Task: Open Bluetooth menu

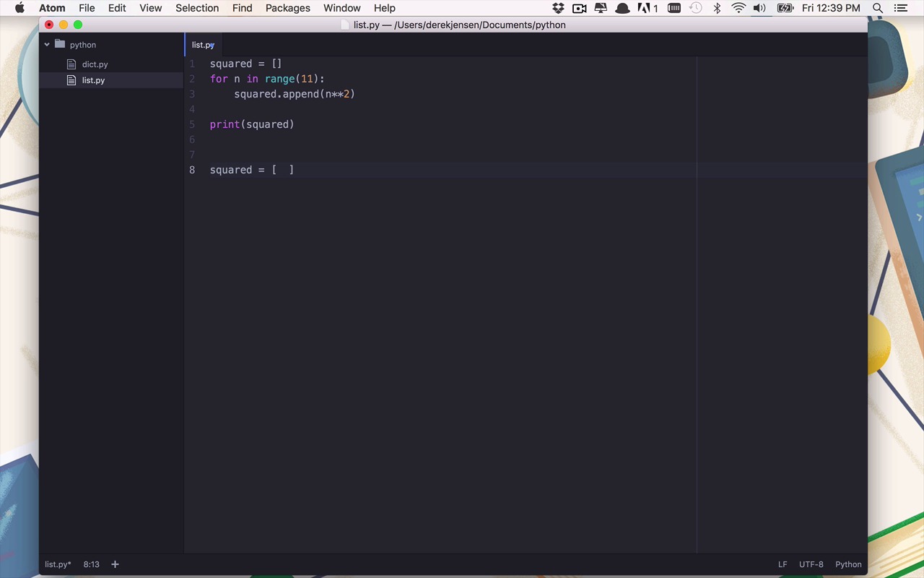Action: 717,8
